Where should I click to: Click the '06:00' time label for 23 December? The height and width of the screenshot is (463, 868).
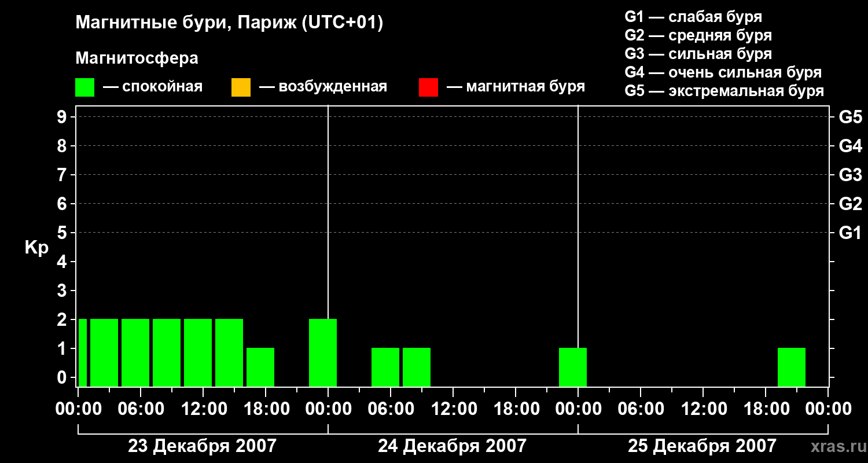141,409
